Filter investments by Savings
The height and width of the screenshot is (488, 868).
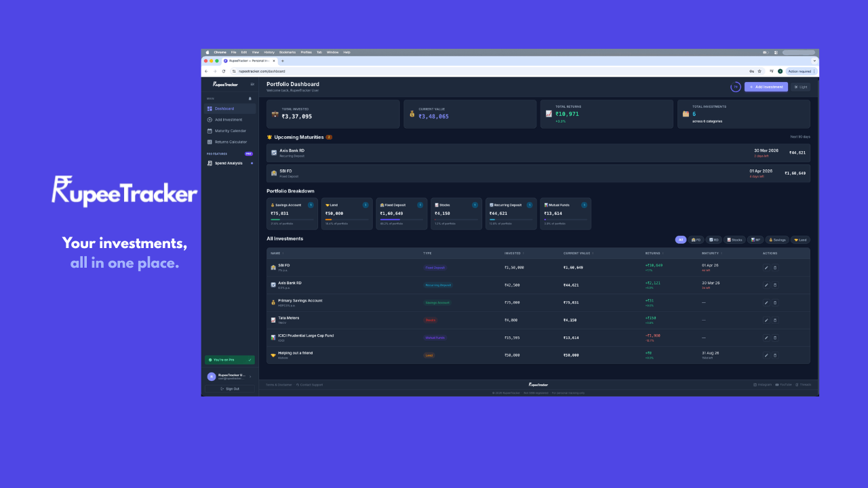click(777, 239)
